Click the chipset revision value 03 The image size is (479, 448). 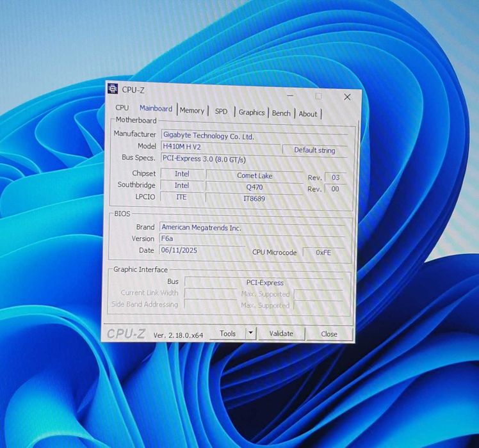(x=336, y=177)
